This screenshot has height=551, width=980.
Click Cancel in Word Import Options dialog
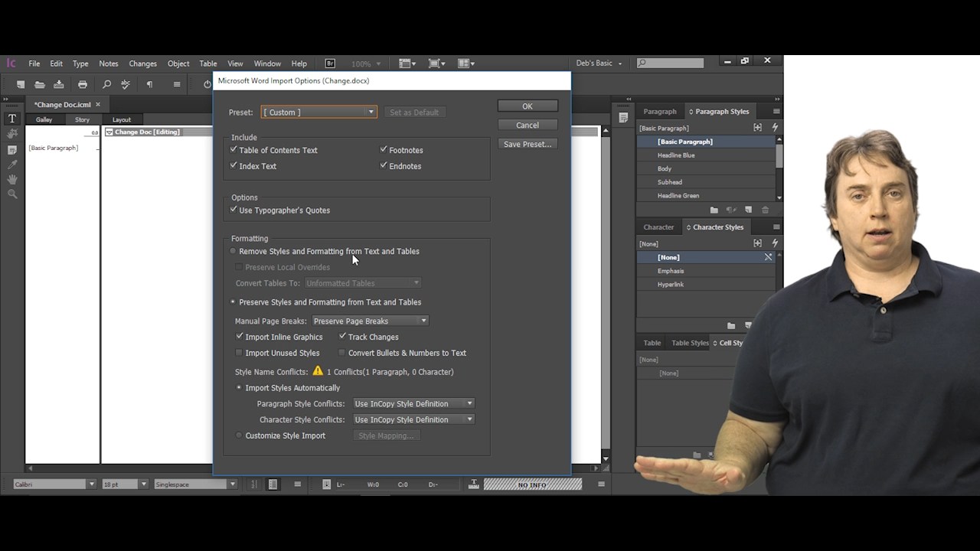coord(528,125)
